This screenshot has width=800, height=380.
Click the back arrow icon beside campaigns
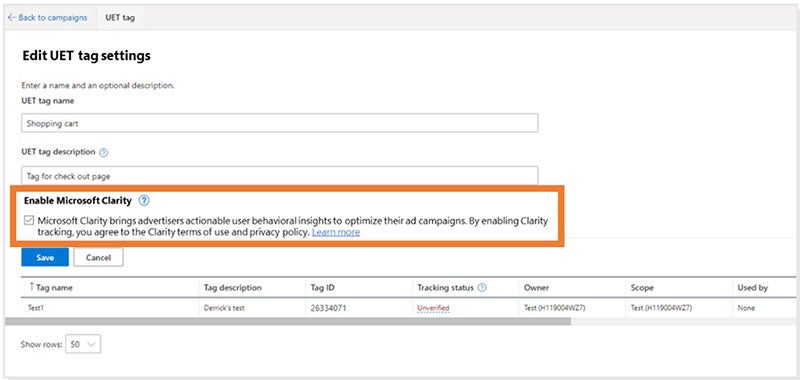coord(12,17)
